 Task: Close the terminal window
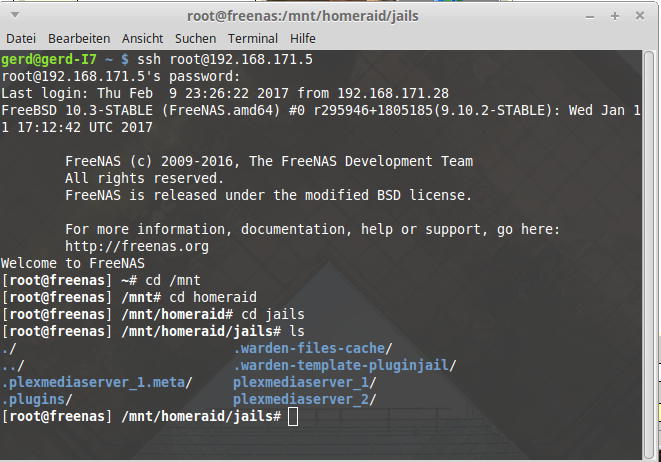[x=640, y=16]
